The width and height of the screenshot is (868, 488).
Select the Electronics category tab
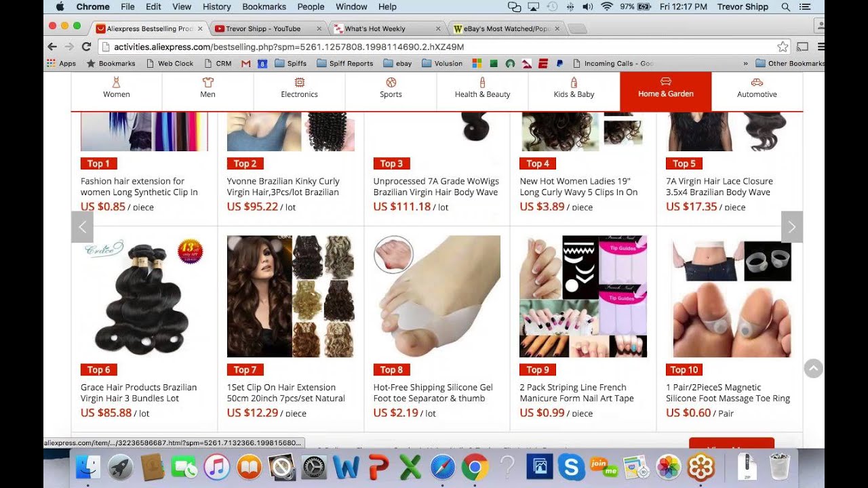(300, 91)
